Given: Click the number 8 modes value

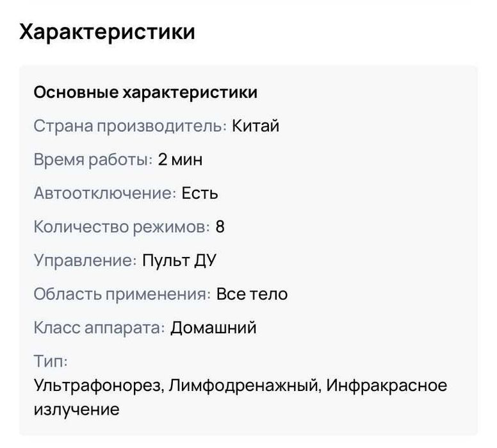Looking at the screenshot, I should point(220,227).
